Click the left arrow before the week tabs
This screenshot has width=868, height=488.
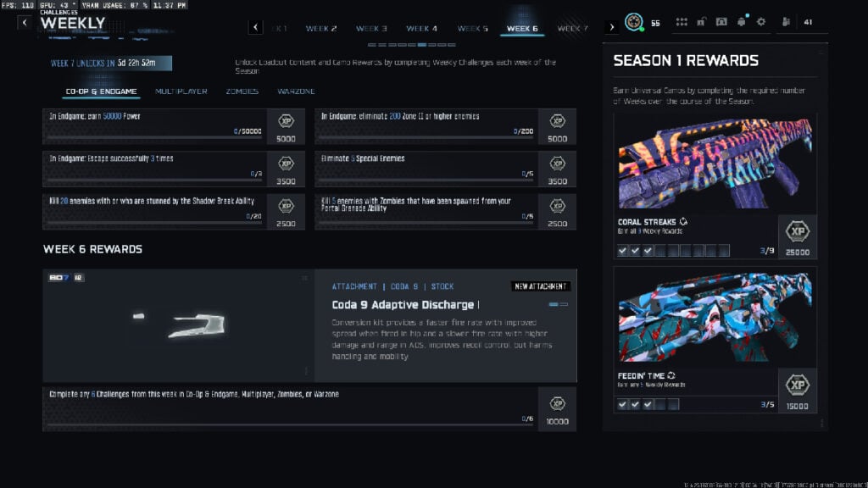coord(254,27)
